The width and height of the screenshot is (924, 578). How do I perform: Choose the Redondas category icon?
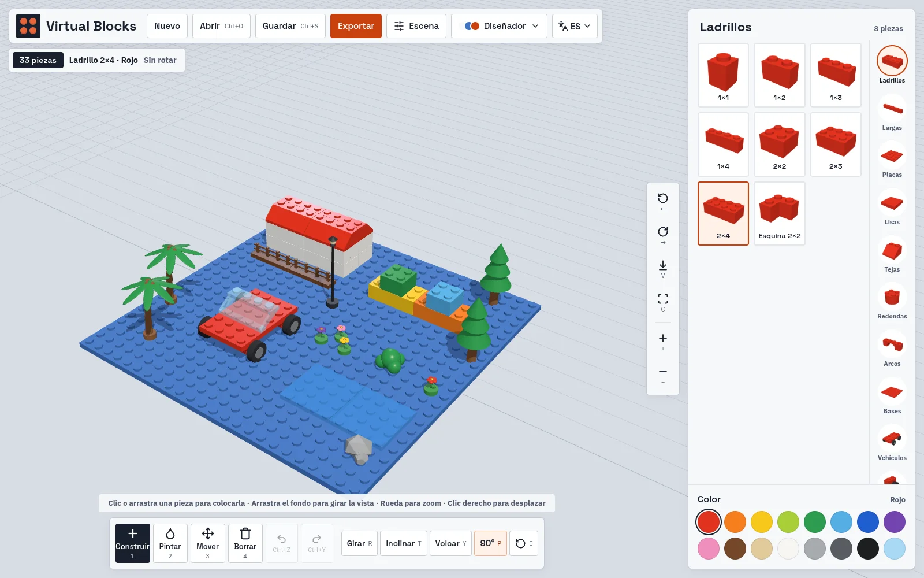pyautogui.click(x=892, y=302)
